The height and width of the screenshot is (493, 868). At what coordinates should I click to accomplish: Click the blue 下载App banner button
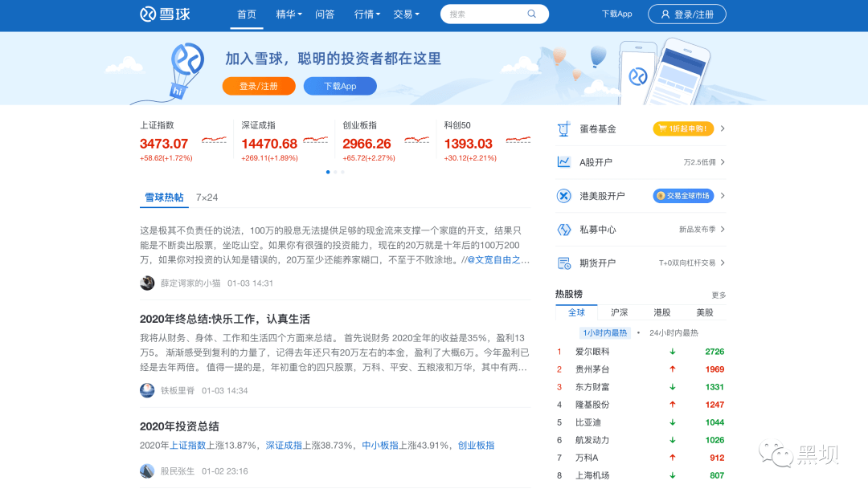[x=340, y=86]
